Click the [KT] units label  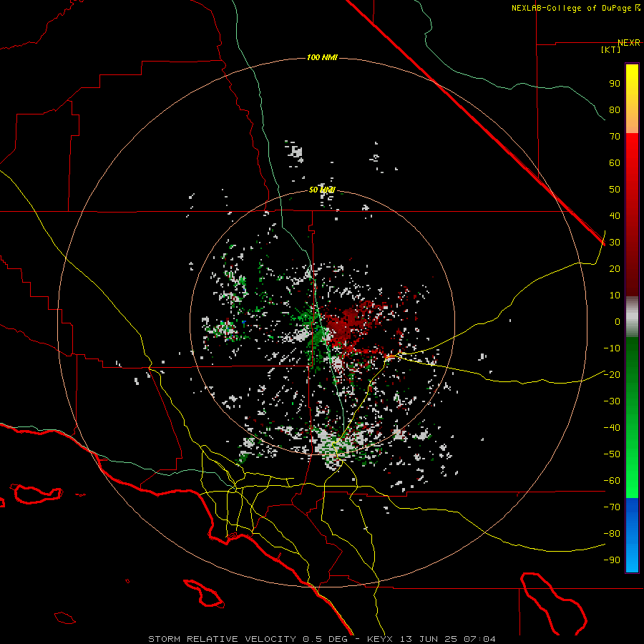[611, 49]
